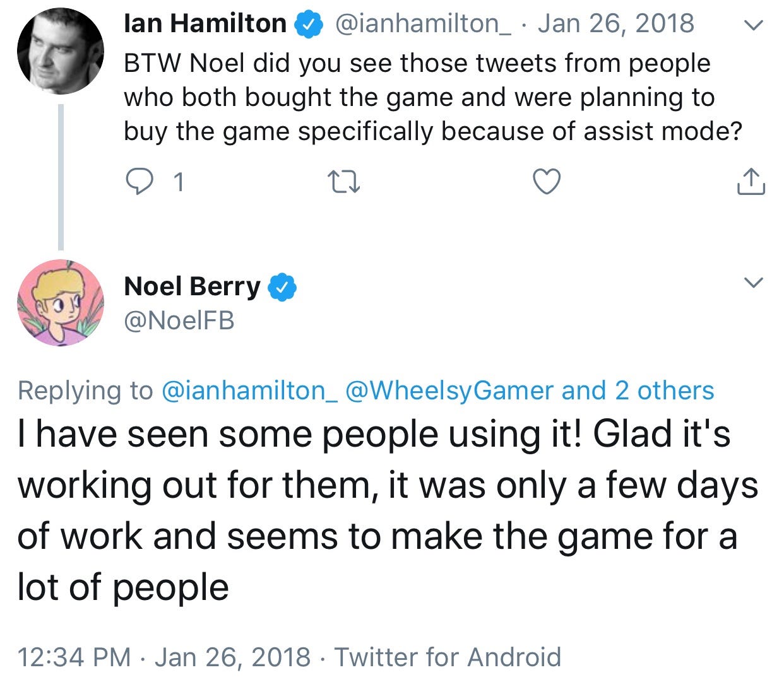Open @ianhamilton_ mention in replying-to line
The width and height of the screenshot is (784, 682).
[250, 391]
